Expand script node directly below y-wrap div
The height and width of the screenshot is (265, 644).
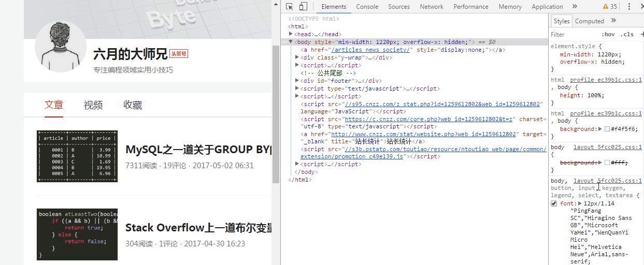pyautogui.click(x=297, y=65)
